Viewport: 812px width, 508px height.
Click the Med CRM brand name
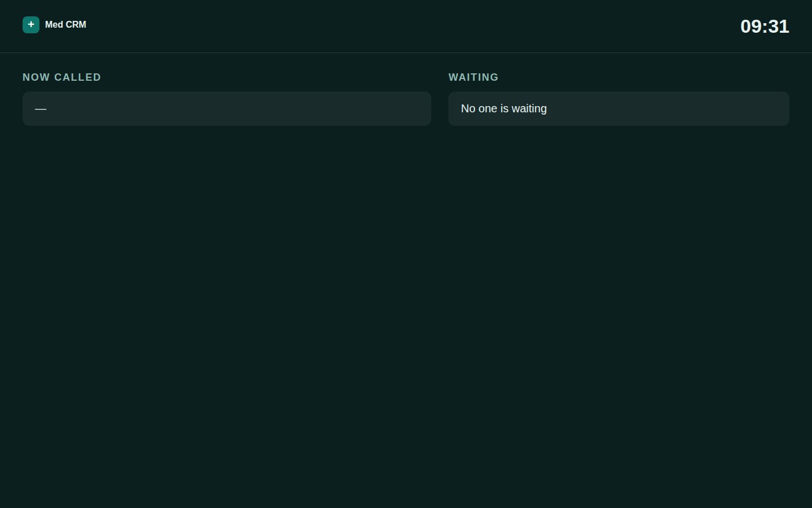(65, 25)
